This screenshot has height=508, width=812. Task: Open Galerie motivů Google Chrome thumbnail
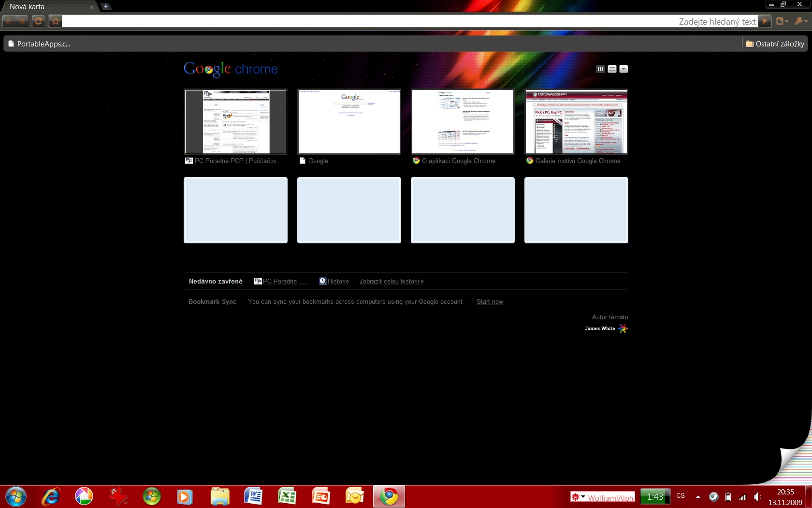576,121
